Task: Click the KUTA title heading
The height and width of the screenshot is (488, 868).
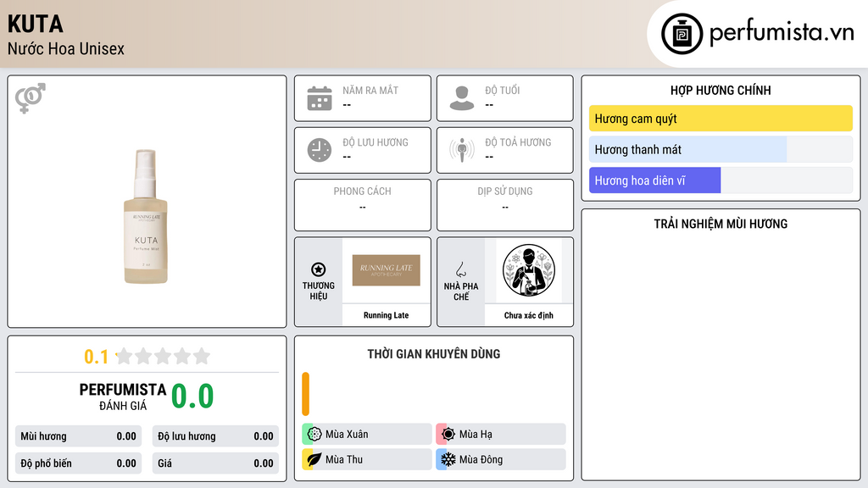Action: click(x=36, y=25)
